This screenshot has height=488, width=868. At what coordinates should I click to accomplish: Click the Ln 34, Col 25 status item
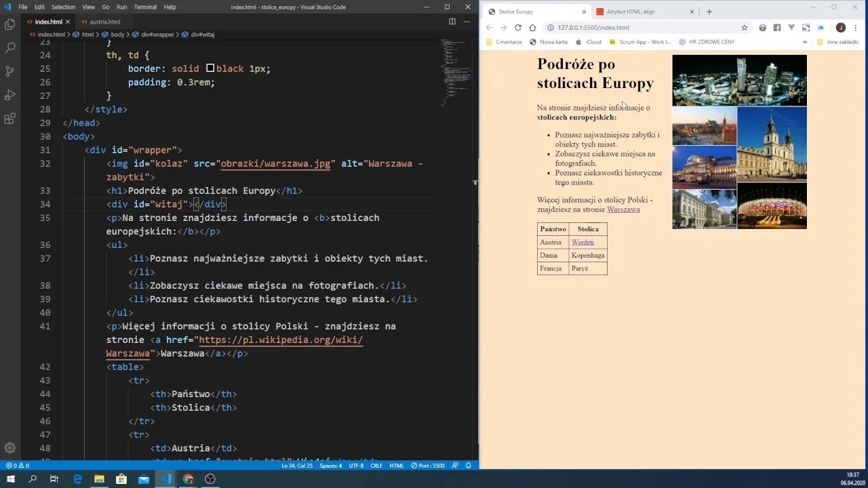coord(297,466)
